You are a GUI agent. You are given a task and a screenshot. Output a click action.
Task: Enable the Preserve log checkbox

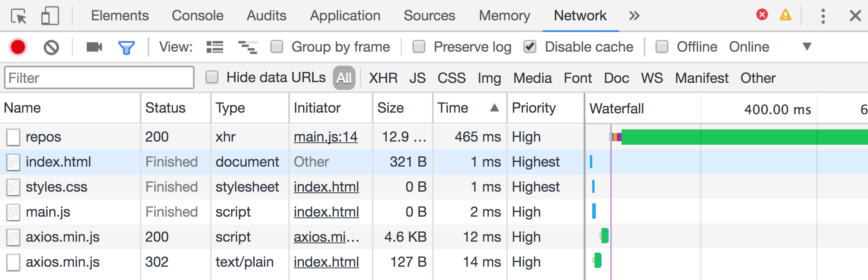coord(419,47)
